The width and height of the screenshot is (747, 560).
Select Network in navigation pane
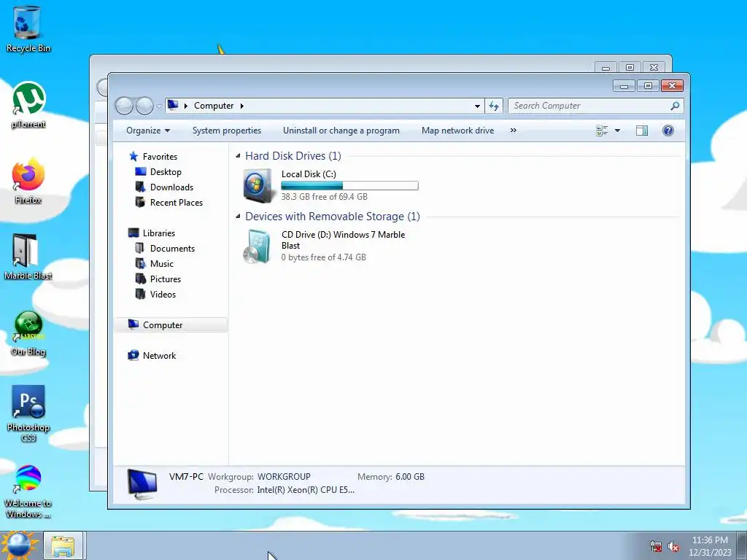(159, 356)
